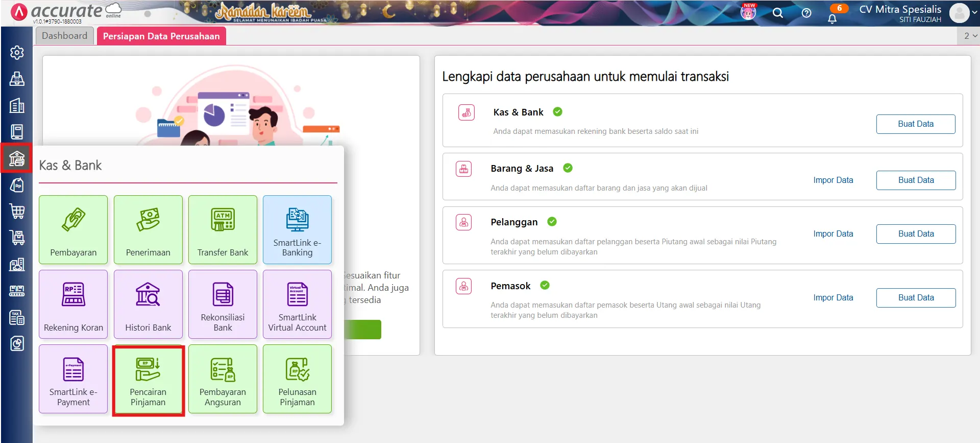This screenshot has width=980, height=443.
Task: Open the Rp price tag sidebar icon
Action: tap(17, 185)
